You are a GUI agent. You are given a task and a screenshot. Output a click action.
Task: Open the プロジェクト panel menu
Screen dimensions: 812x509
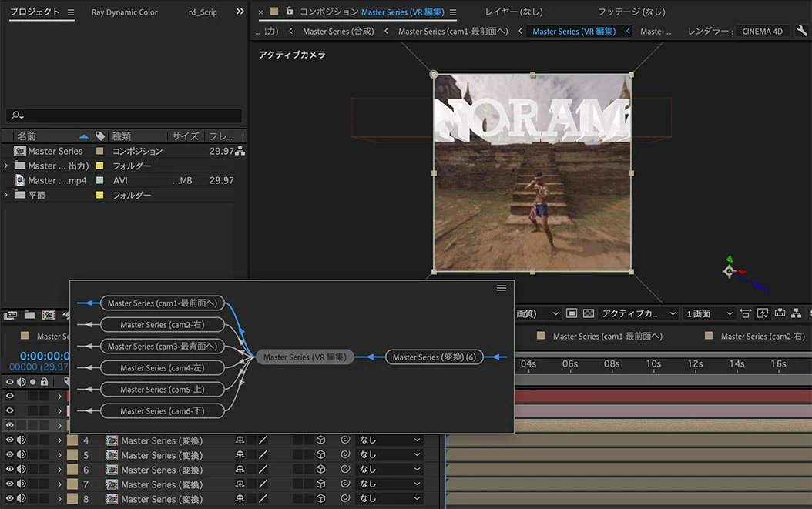click(x=71, y=12)
